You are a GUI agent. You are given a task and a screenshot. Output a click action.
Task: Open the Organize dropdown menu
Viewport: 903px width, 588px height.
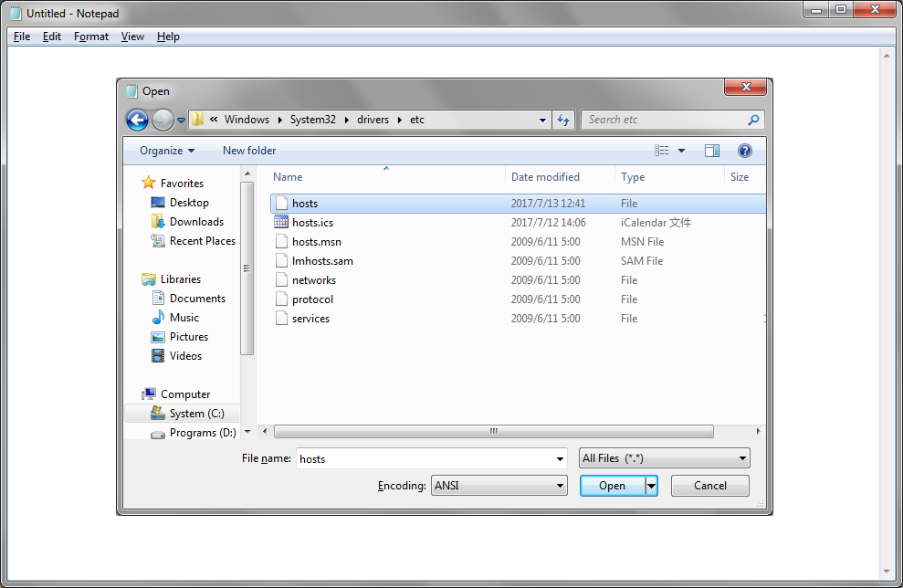click(167, 151)
